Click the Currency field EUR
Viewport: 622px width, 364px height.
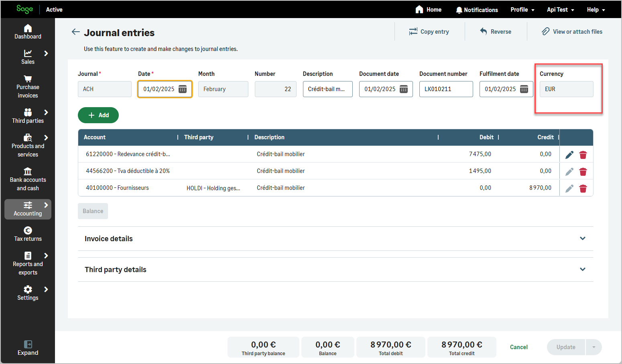(567, 89)
